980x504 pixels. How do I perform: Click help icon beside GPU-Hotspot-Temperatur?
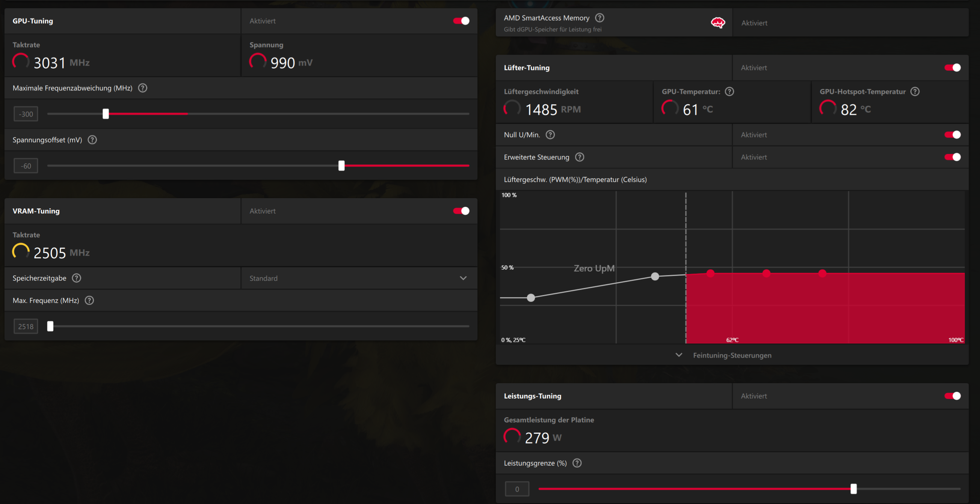(x=915, y=92)
